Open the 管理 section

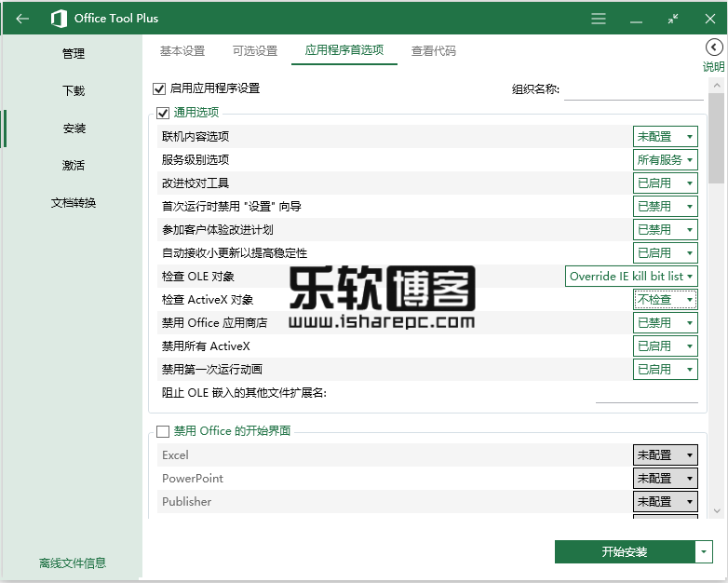tap(74, 53)
